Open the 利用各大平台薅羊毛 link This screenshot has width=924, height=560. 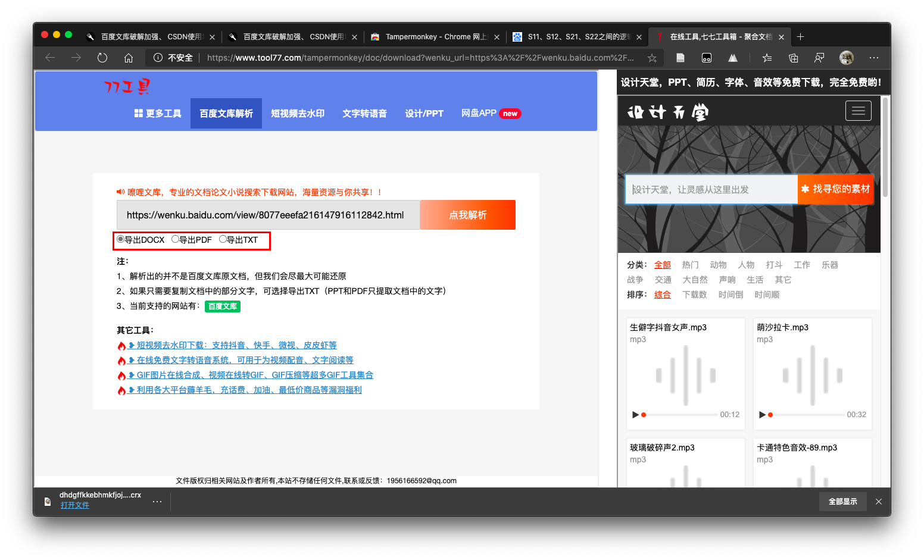point(249,390)
